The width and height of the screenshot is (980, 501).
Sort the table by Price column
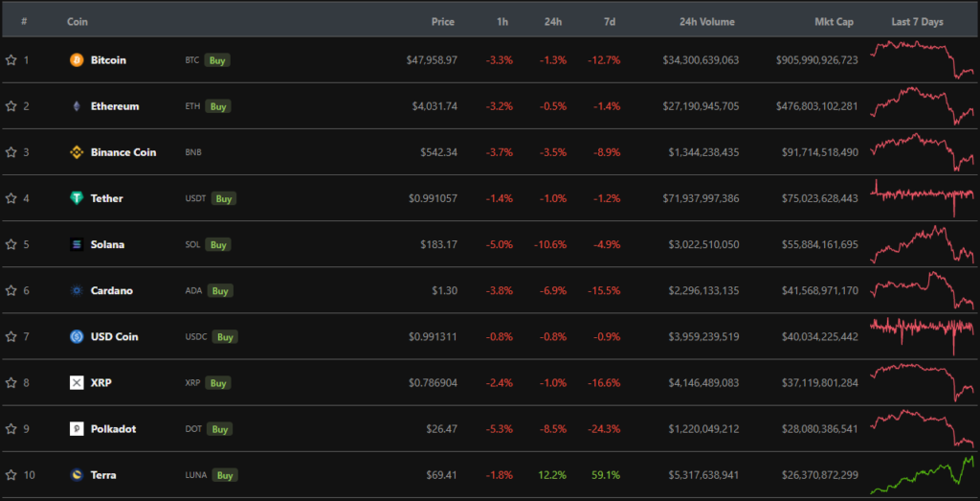point(442,21)
